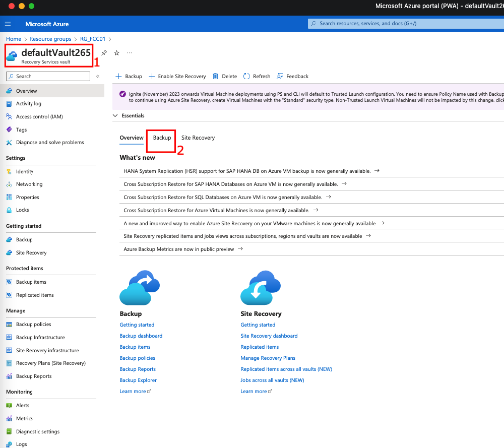Collapse the left sidebar menu
504x448 pixels.
pyautogui.click(x=98, y=77)
